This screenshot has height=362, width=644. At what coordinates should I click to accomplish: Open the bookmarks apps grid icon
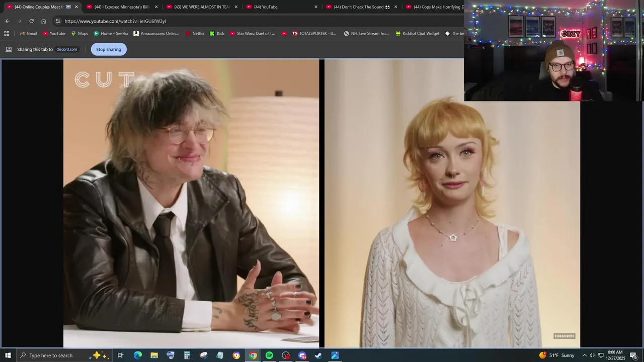[7, 34]
